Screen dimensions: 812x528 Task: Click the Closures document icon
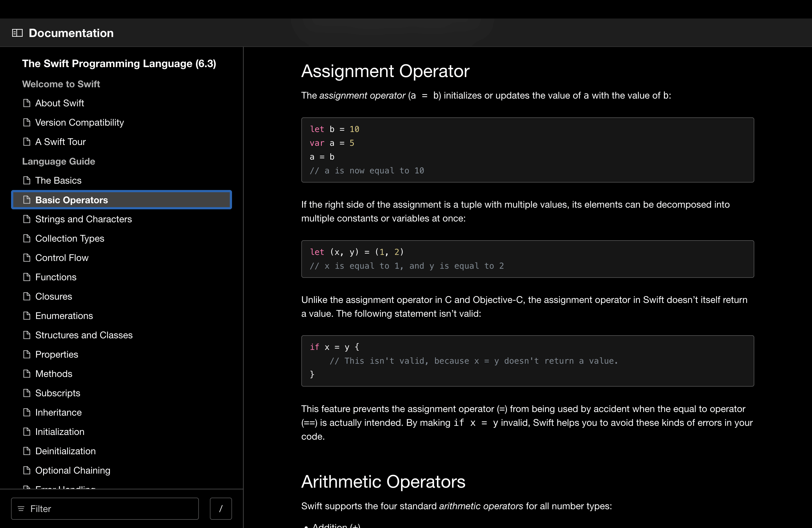click(27, 296)
